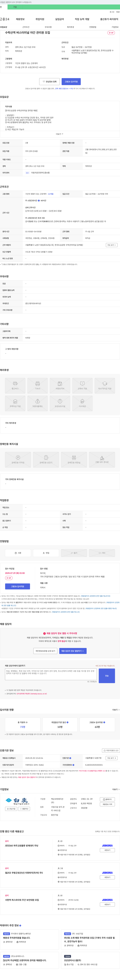Expand job description with 더보기 chevron
This screenshot has width=120, height=980.
pyautogui.click(x=60, y=134)
